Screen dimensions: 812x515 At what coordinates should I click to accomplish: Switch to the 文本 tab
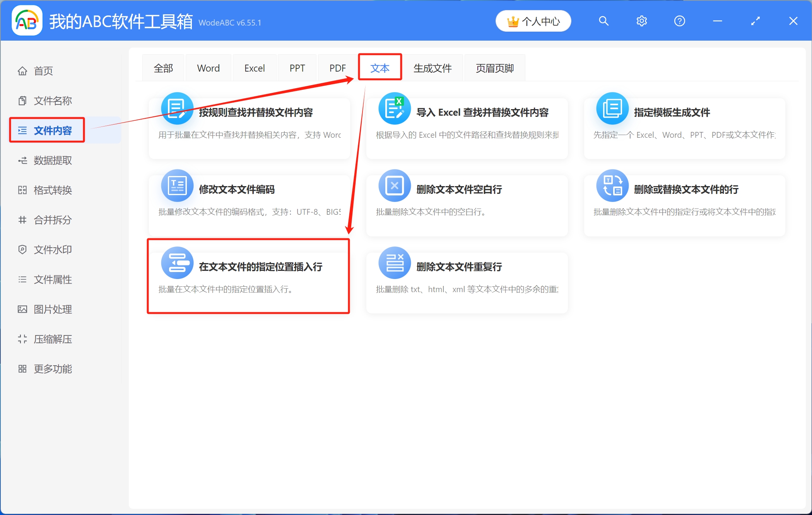pos(380,67)
